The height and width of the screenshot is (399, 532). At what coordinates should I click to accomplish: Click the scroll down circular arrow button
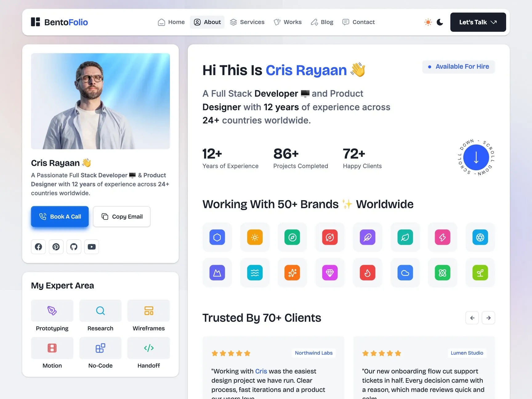[476, 157]
